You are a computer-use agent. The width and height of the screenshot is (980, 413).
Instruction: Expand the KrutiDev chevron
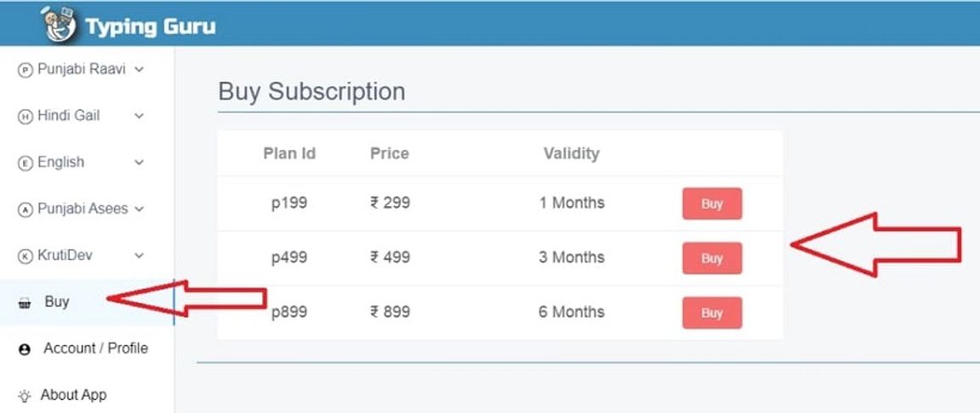click(x=140, y=255)
